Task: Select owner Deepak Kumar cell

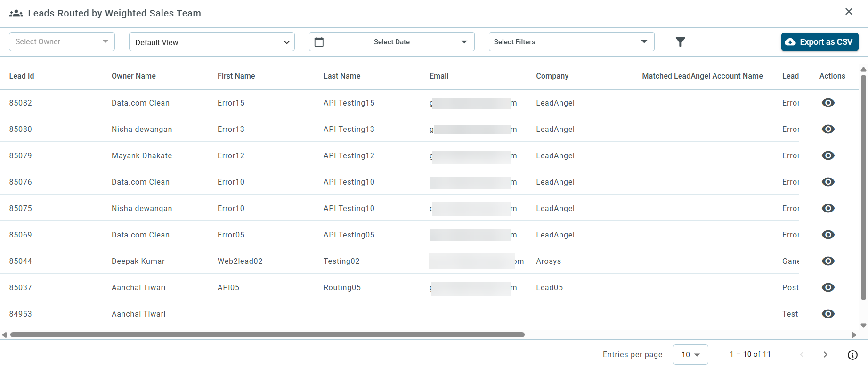Action: (x=138, y=261)
